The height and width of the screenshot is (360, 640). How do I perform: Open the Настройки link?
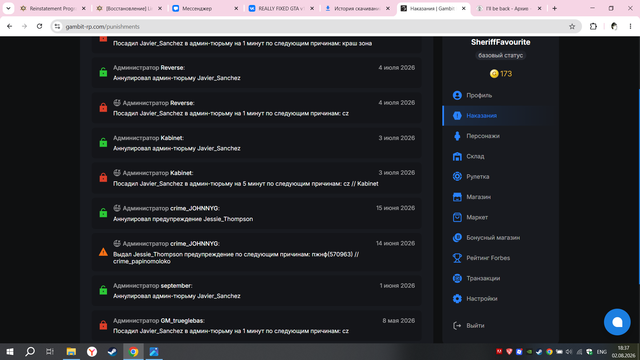[x=482, y=299]
